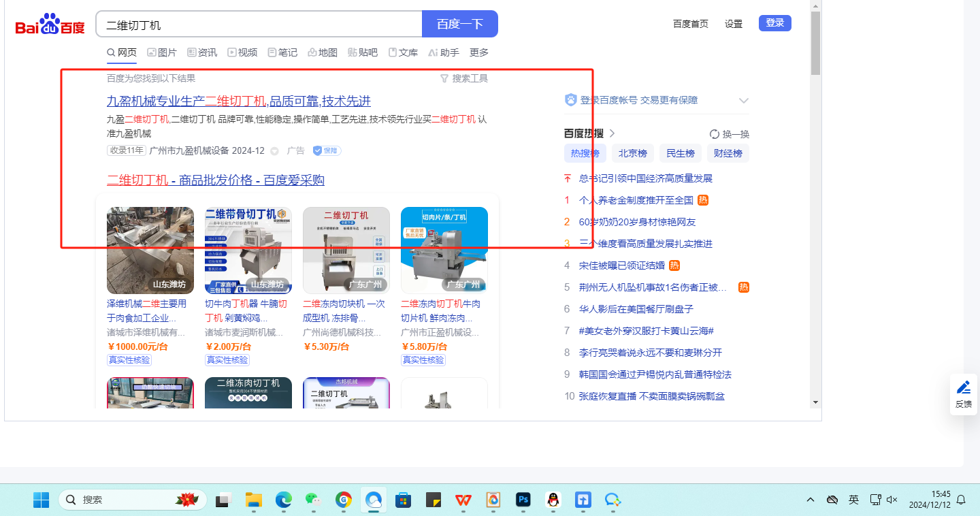Screen dimensions: 980x516
Task: Expand the system tray hidden icons arrow
Action: 810,500
